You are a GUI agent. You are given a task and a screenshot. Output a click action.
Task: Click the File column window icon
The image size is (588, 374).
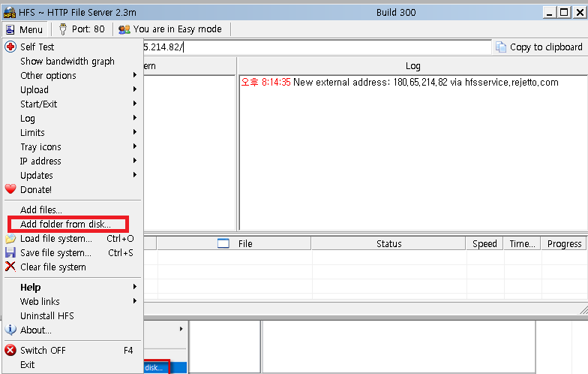[x=223, y=243]
